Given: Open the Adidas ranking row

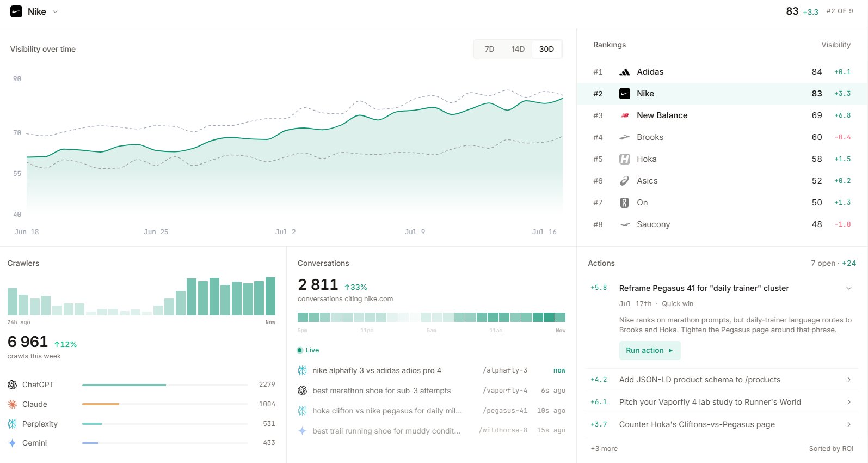Looking at the screenshot, I should [x=722, y=72].
